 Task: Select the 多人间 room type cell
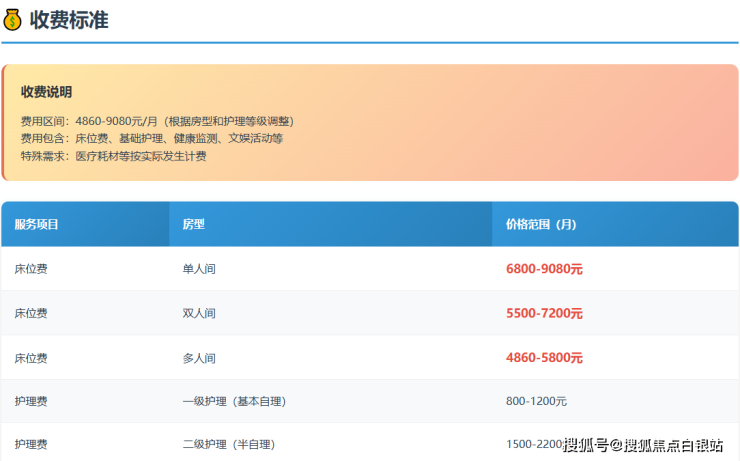click(x=198, y=357)
